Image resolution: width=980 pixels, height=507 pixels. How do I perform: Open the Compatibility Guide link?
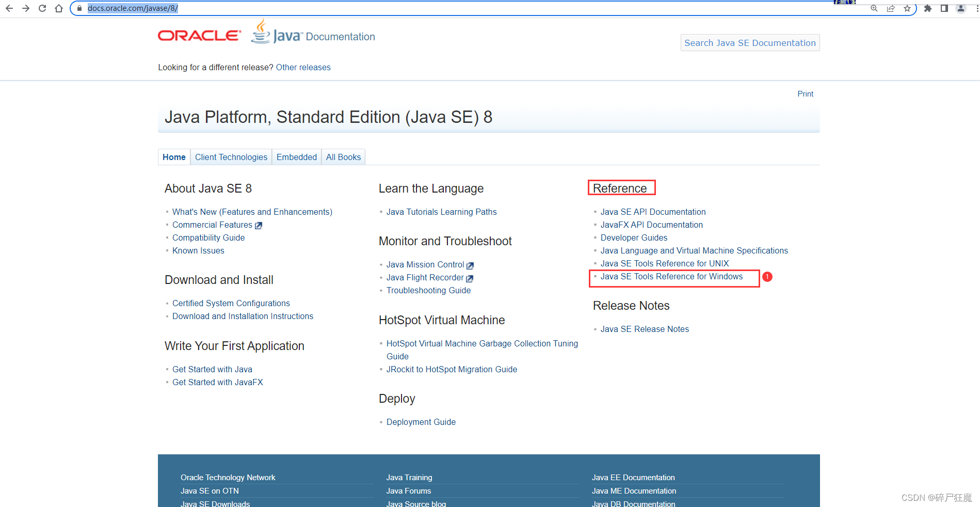[208, 237]
